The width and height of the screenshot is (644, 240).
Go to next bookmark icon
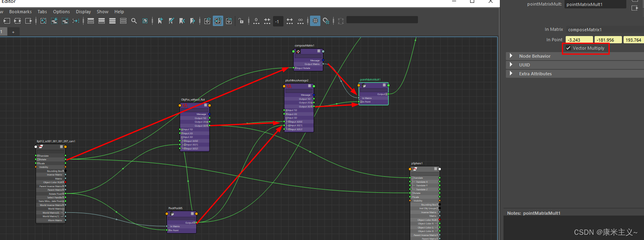pyautogui.click(x=193, y=21)
